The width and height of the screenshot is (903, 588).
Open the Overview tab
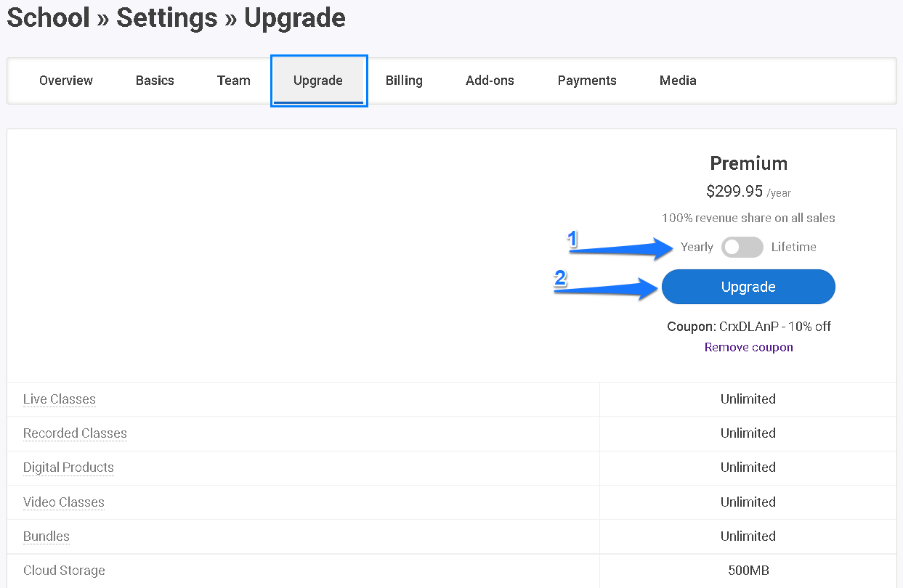click(66, 81)
